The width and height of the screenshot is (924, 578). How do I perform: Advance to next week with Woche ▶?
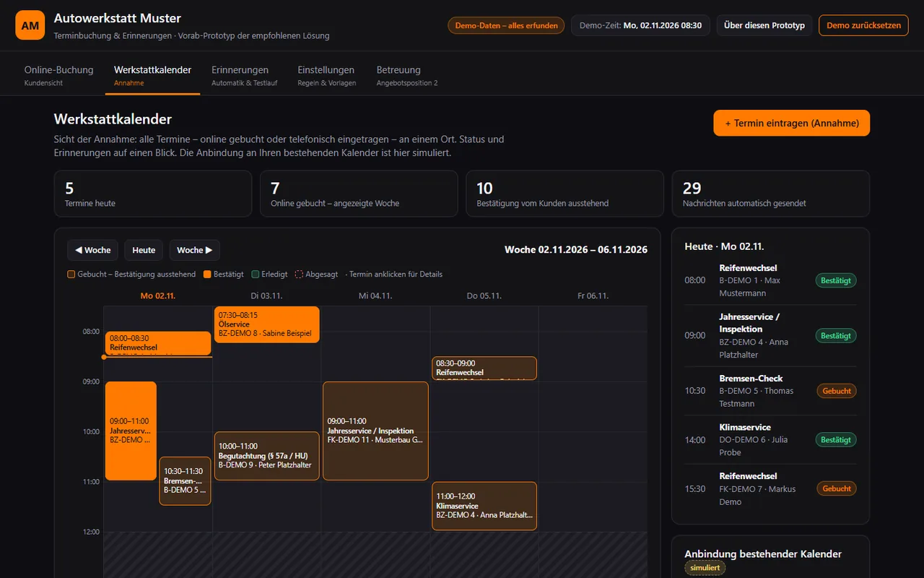pyautogui.click(x=195, y=250)
